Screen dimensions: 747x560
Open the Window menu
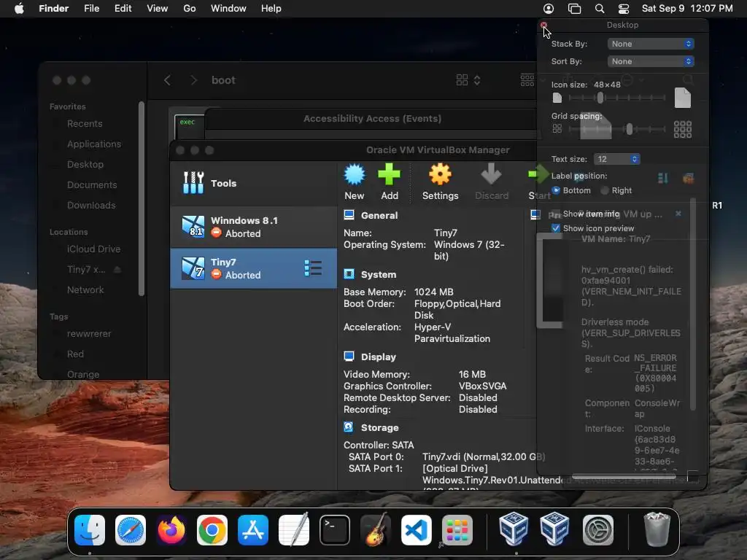[228, 9]
